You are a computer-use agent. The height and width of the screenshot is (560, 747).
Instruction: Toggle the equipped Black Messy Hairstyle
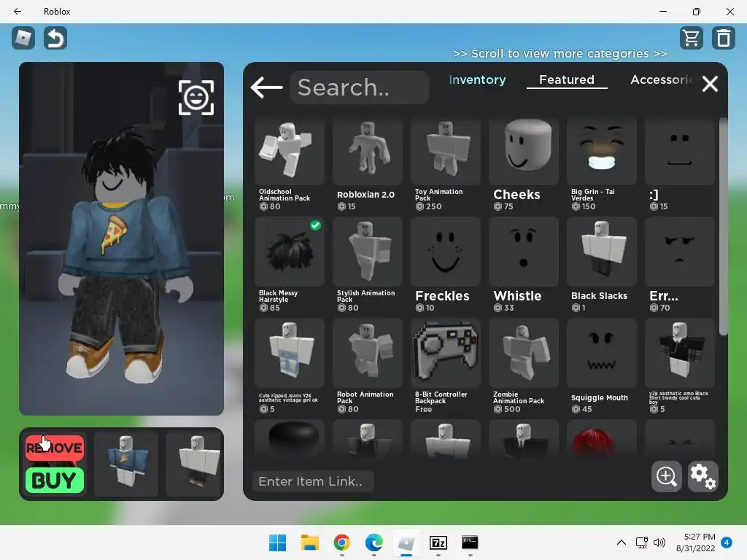(x=290, y=265)
